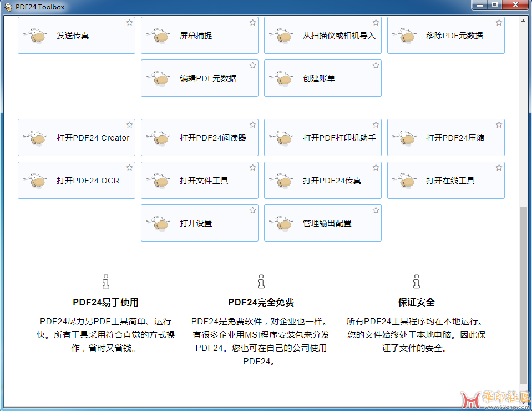Toggle favorite star on 打开PDF24 Creator
This screenshot has width=532, height=411.
130,125
